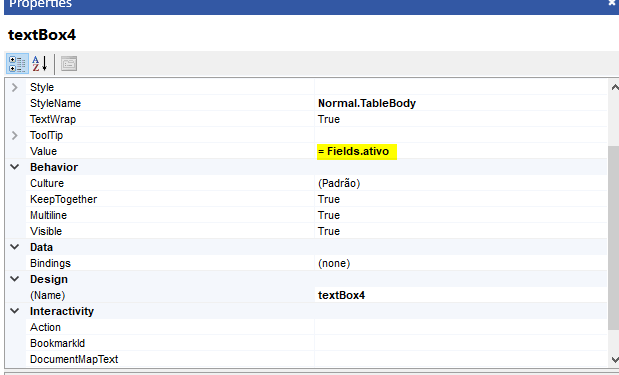Close the Properties panel

click(612, 3)
